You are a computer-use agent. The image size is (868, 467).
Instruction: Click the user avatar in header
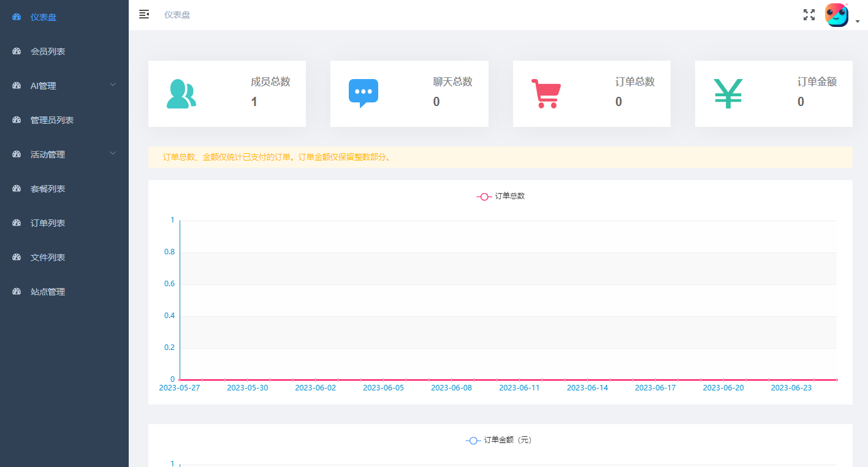tap(836, 15)
